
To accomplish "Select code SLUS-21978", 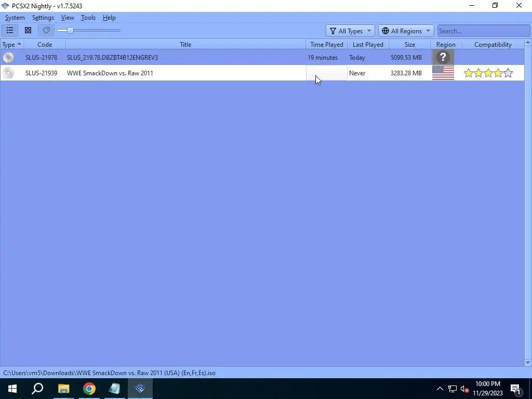I will [x=41, y=57].
